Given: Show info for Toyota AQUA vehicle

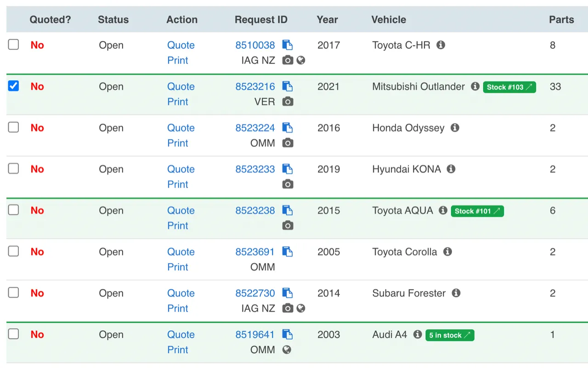Looking at the screenshot, I should (x=443, y=211).
